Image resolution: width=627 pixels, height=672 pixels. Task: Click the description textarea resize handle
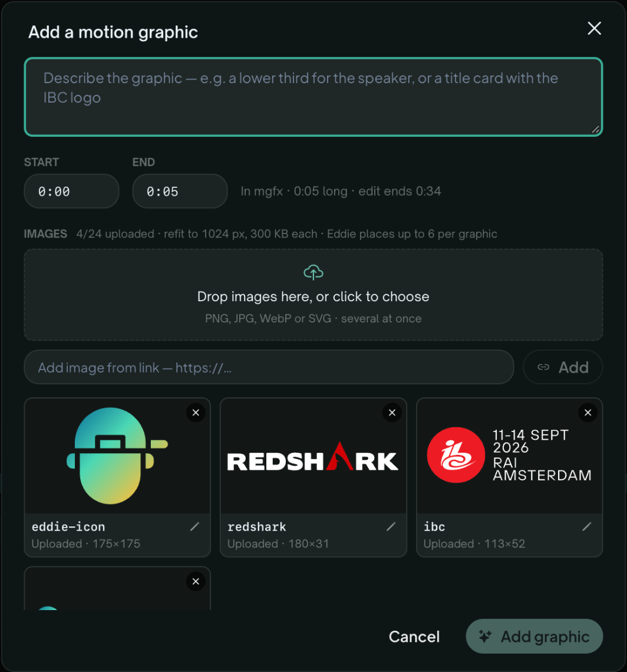595,130
